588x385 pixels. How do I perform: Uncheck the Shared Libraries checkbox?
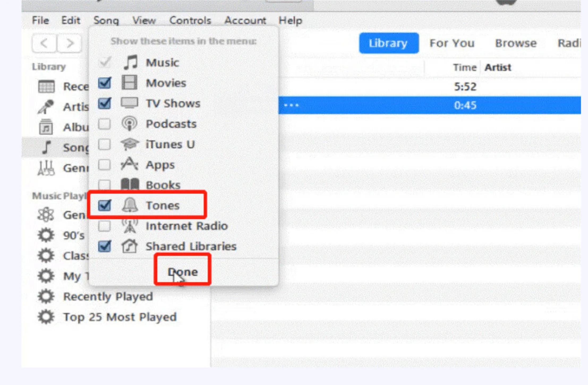tap(104, 246)
